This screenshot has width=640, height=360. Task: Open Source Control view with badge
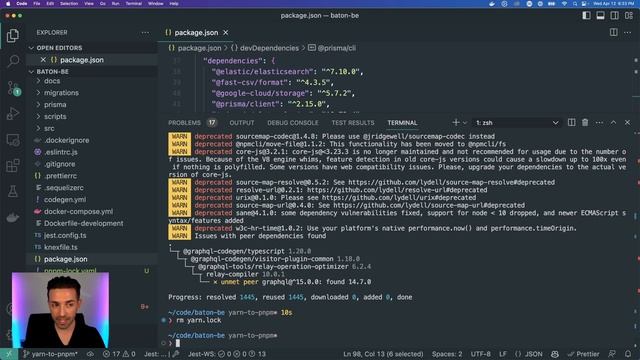[13, 88]
